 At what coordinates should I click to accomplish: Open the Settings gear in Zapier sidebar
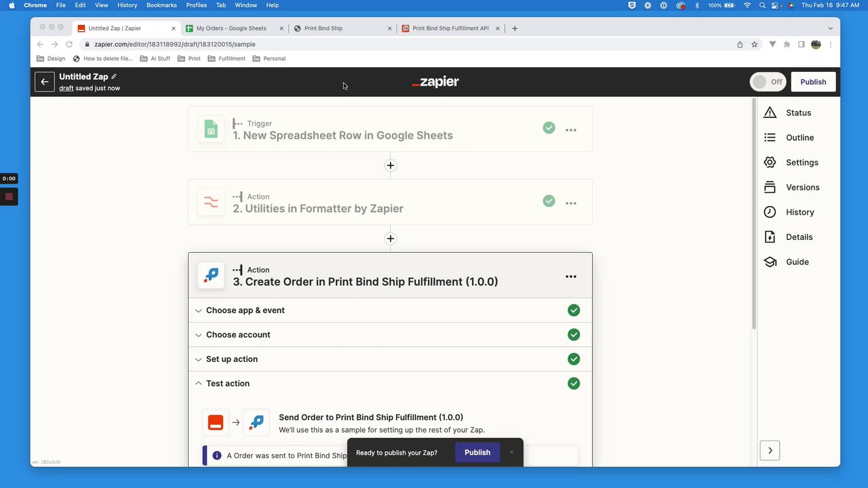tap(770, 163)
